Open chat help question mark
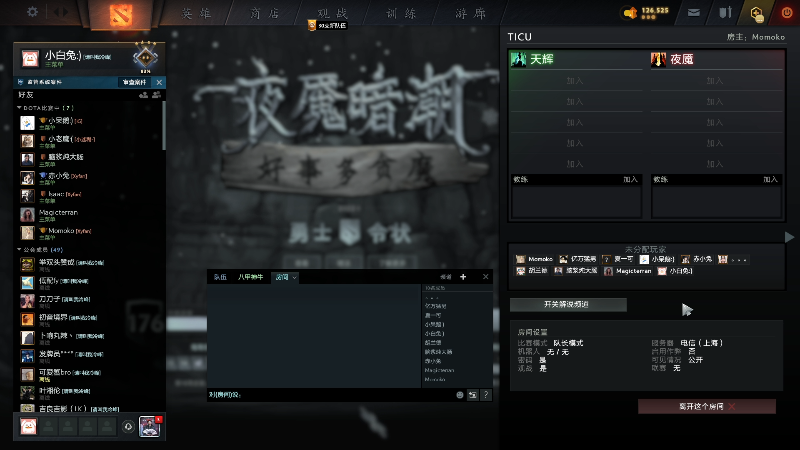The height and width of the screenshot is (450, 800). pos(486,394)
